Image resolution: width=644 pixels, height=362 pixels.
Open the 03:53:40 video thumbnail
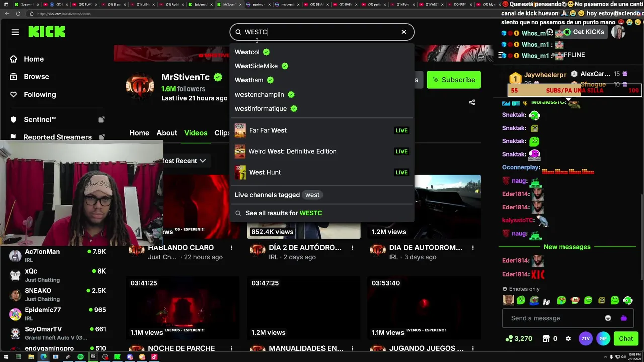coord(424,307)
